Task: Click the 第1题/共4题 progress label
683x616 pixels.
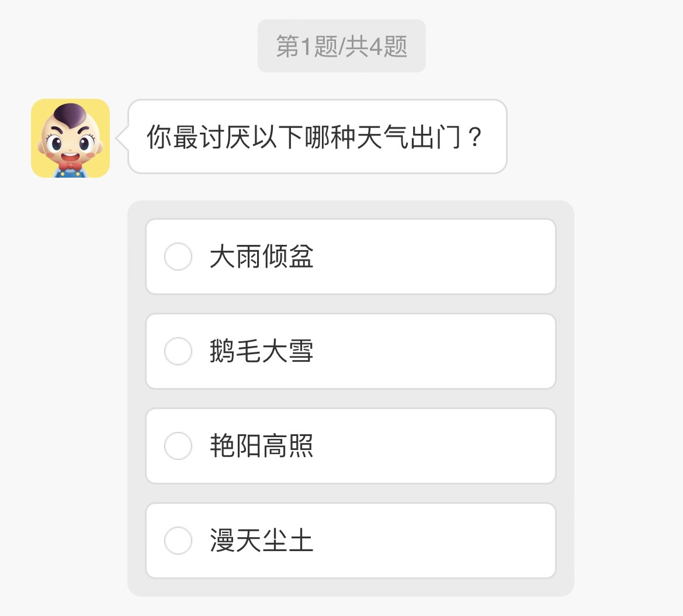Action: (x=341, y=46)
